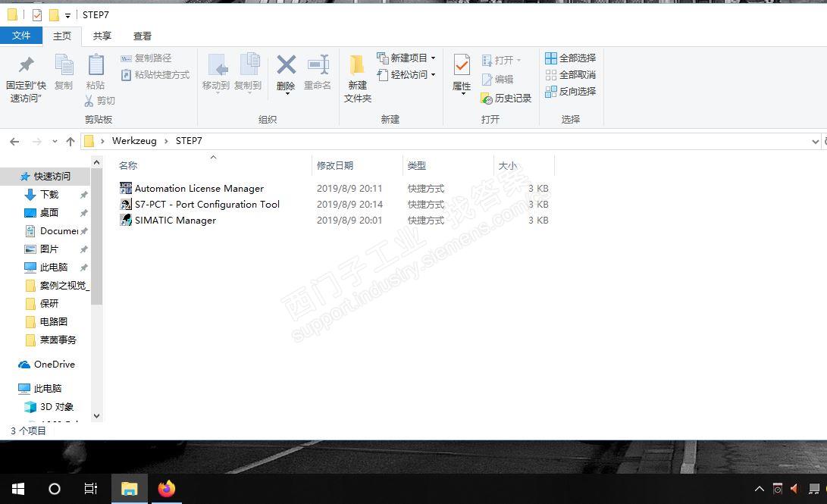Click History (历史记录) button
The image size is (827, 504).
tap(506, 98)
